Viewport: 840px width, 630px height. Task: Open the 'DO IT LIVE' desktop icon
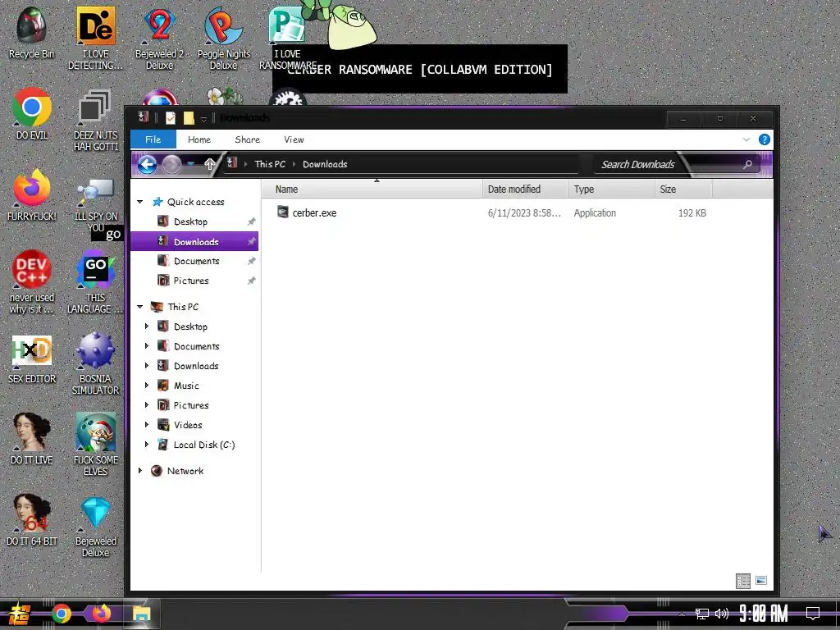(x=31, y=438)
